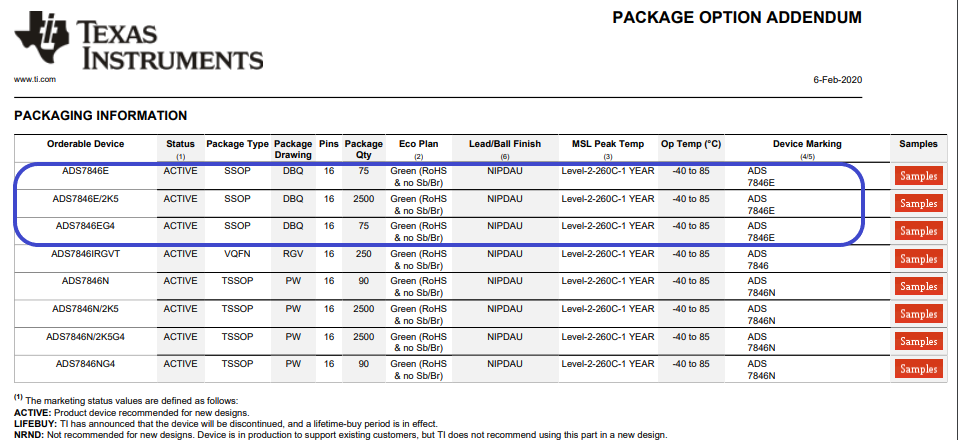
Task: Click the Orderable Device column header
Action: [85, 144]
